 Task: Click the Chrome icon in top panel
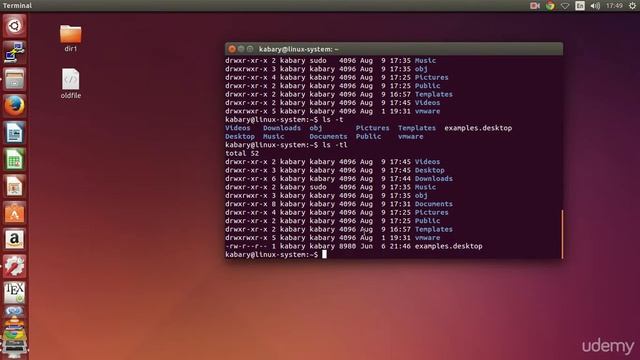point(550,5)
